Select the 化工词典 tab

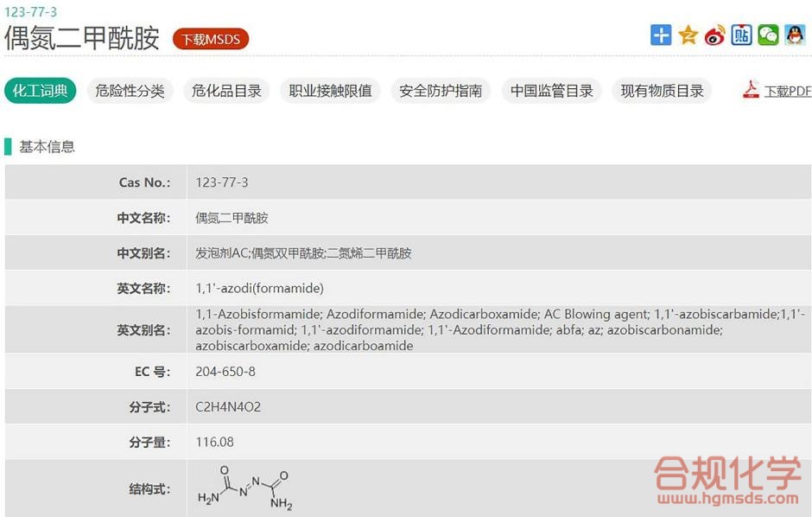click(40, 91)
